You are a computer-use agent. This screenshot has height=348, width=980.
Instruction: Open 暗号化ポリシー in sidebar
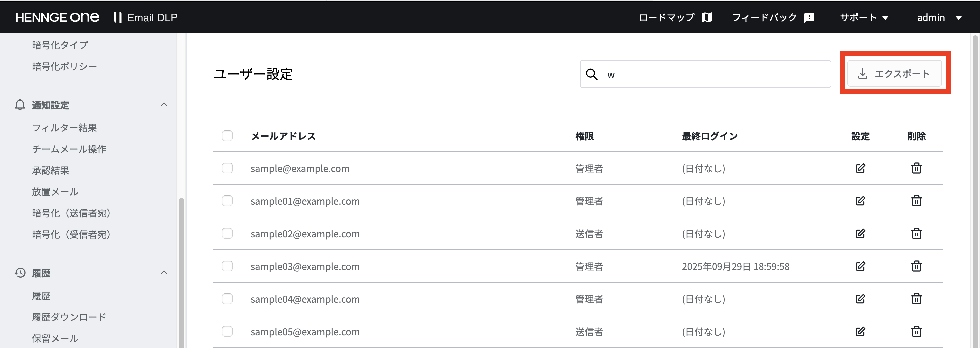tap(64, 66)
